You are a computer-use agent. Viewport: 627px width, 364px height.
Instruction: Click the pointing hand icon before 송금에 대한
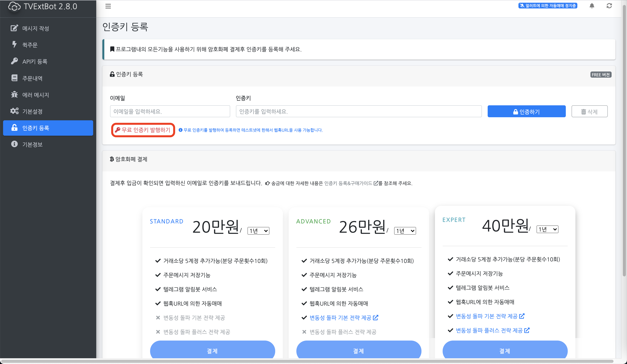[268, 183]
